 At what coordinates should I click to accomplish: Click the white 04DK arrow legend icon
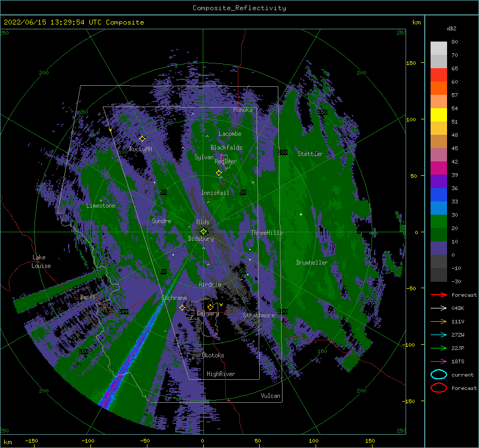click(x=439, y=308)
